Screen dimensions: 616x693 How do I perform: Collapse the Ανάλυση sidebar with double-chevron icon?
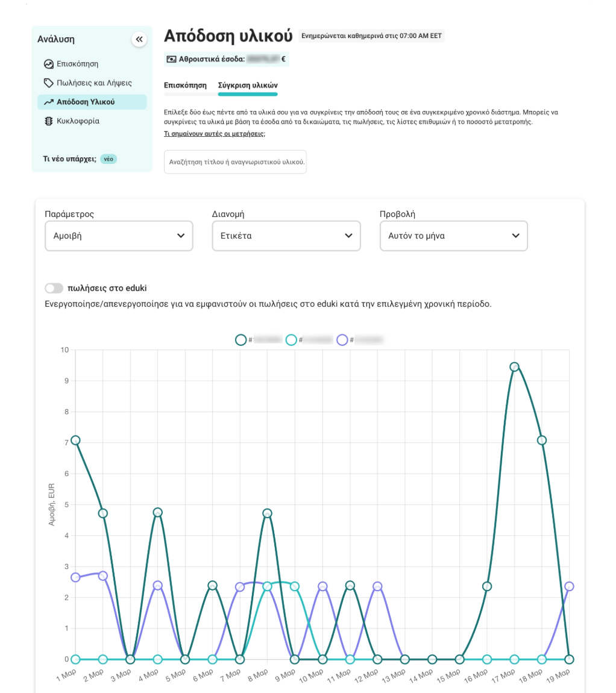139,40
